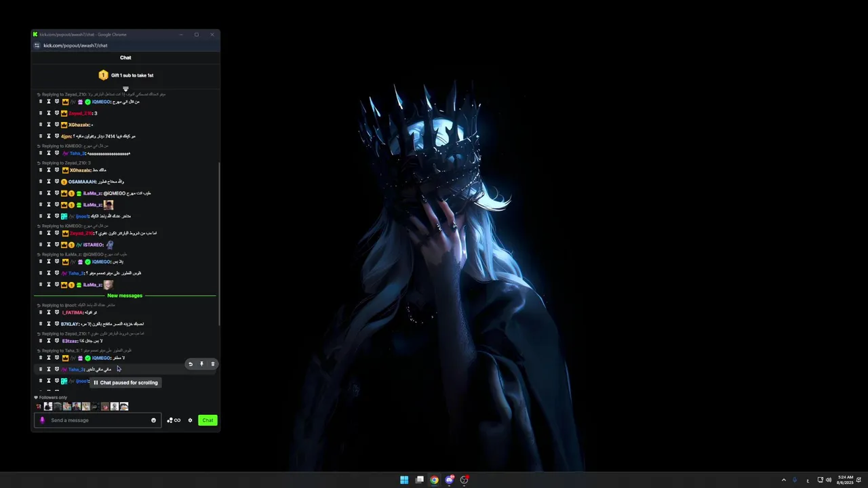Open Chrome site information icon
This screenshot has width=868, height=488.
[37, 45]
